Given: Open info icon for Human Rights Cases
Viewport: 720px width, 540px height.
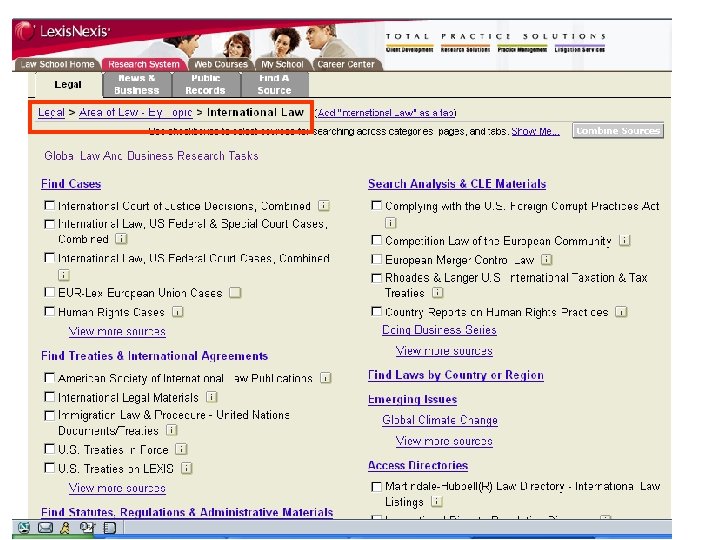Looking at the screenshot, I should pos(177,312).
